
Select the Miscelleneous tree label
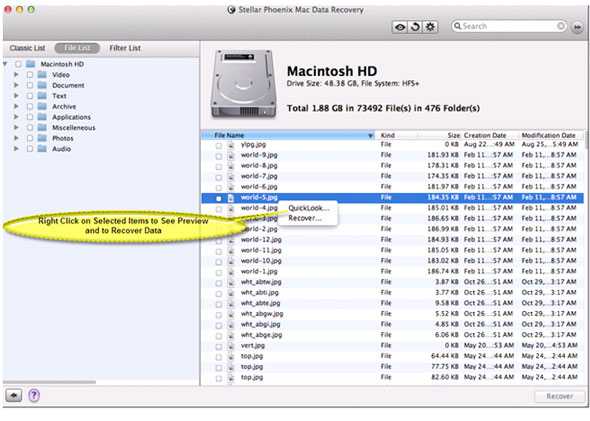74,128
